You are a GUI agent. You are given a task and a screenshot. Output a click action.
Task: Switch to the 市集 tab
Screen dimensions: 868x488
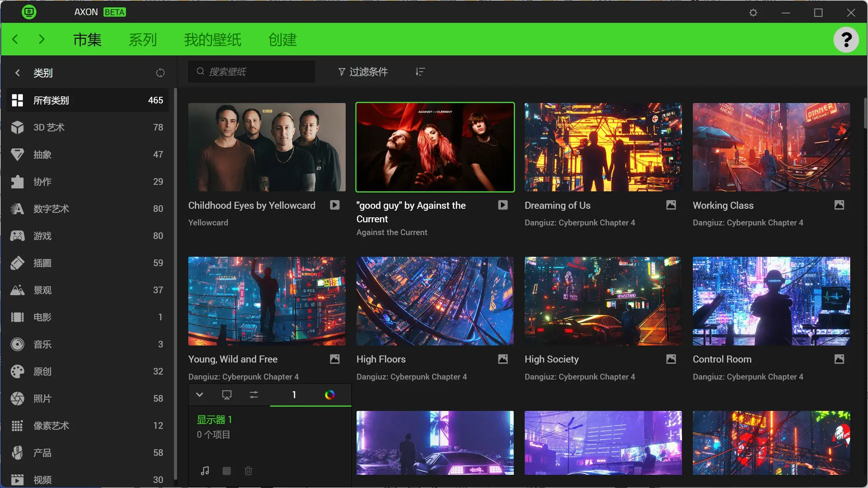click(87, 40)
